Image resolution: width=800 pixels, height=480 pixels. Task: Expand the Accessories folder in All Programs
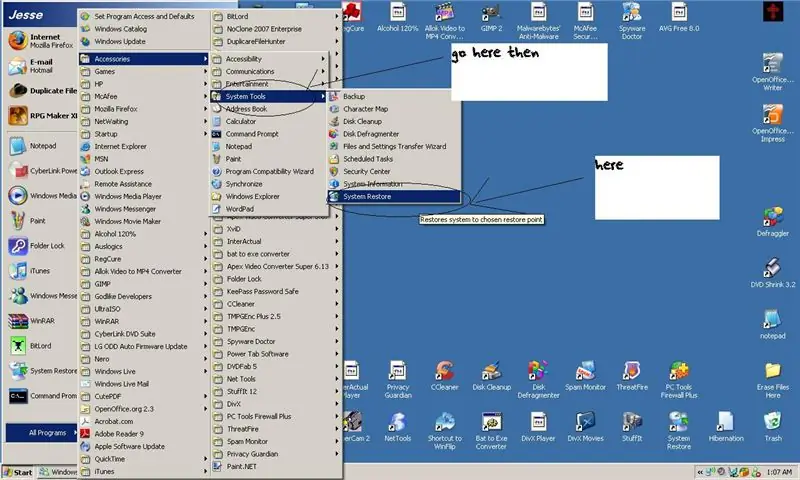(x=144, y=59)
